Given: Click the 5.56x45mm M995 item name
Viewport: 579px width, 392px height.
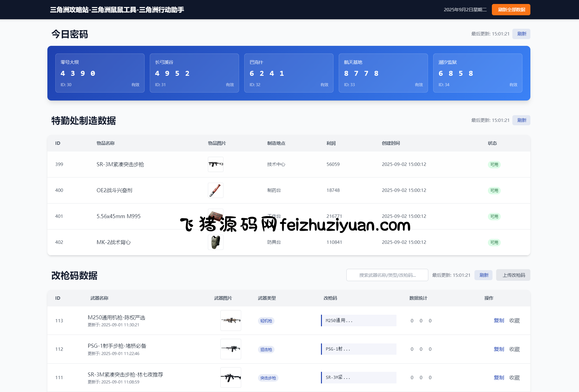Looking at the screenshot, I should coord(119,216).
